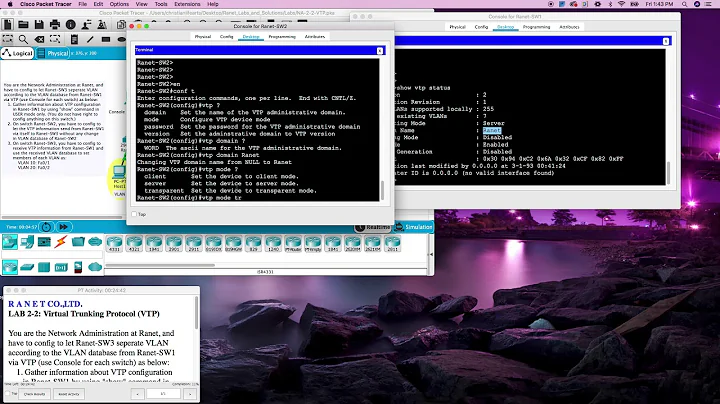The image size is (720, 404).
Task: Click the Fast Forward Time button
Action: [x=63, y=227]
